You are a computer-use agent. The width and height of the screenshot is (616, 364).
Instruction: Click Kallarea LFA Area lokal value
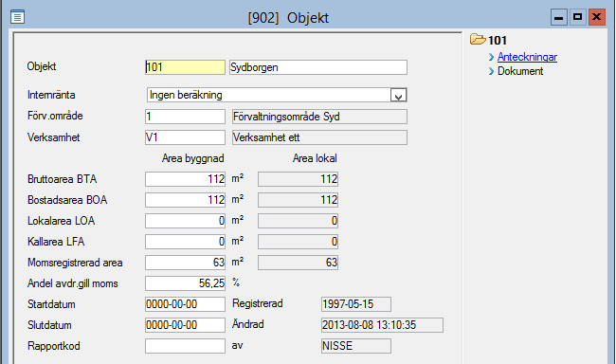tap(298, 242)
